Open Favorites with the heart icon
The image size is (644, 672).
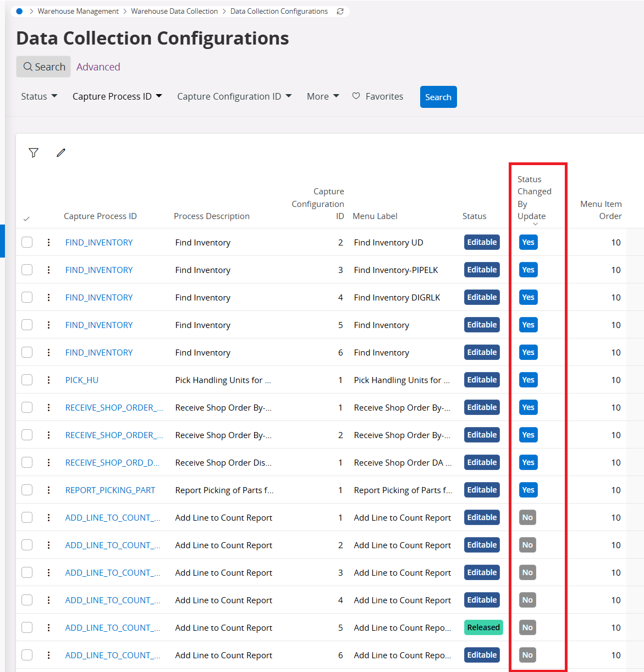(x=377, y=96)
